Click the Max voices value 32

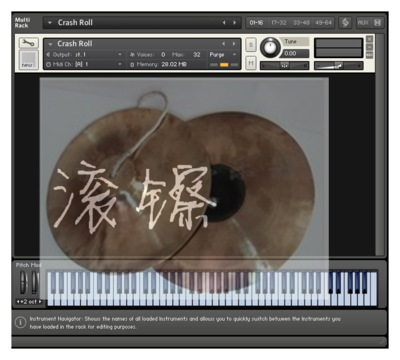pyautogui.click(x=197, y=54)
